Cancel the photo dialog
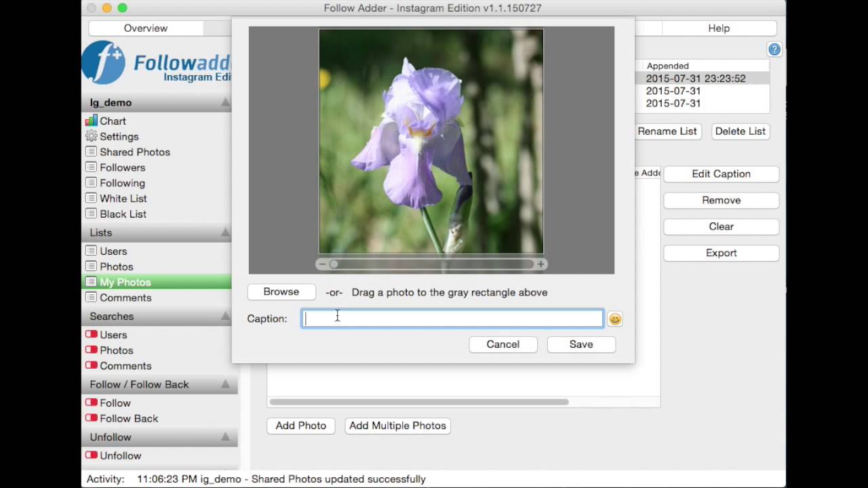 click(x=503, y=344)
